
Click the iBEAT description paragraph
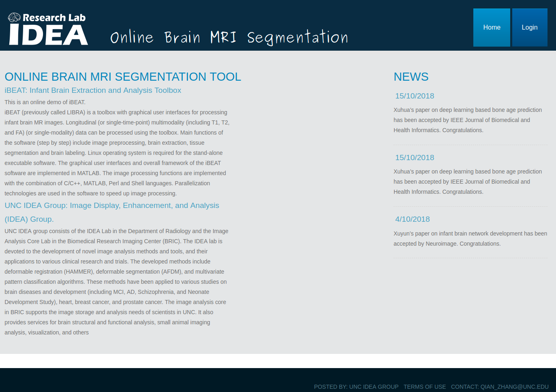(118, 148)
